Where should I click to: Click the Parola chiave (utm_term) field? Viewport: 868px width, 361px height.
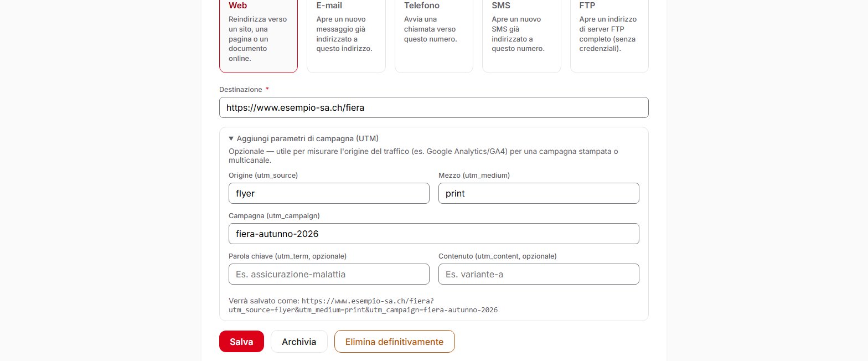(329, 274)
